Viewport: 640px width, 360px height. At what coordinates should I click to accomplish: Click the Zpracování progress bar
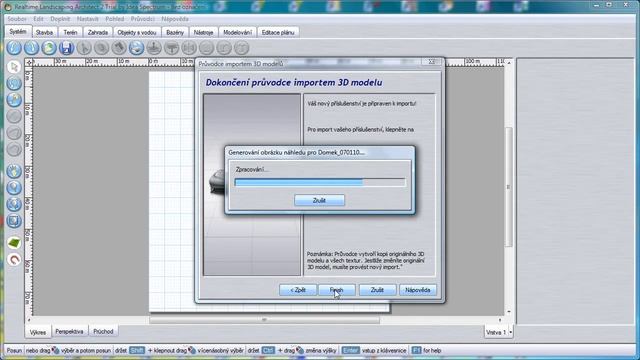[x=320, y=182]
